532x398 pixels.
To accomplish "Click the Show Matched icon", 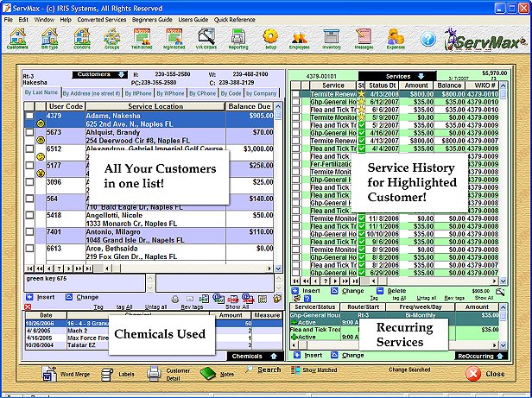I will coord(295,370).
